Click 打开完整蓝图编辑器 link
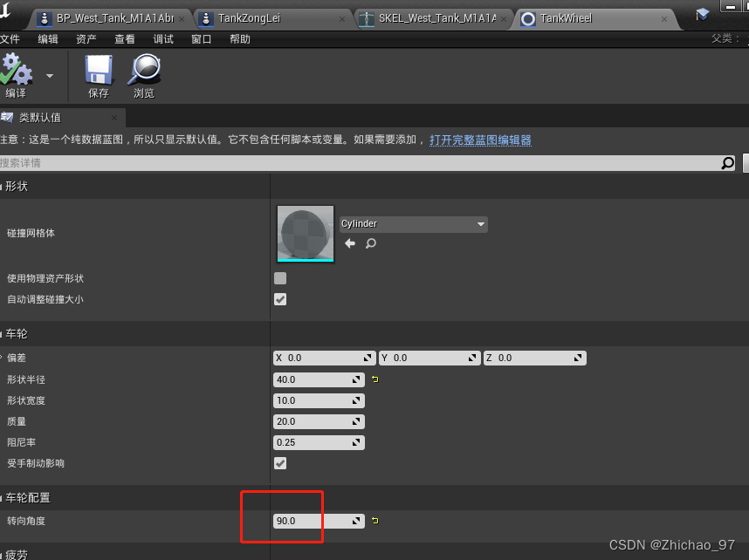The width and height of the screenshot is (749, 560). tap(480, 140)
